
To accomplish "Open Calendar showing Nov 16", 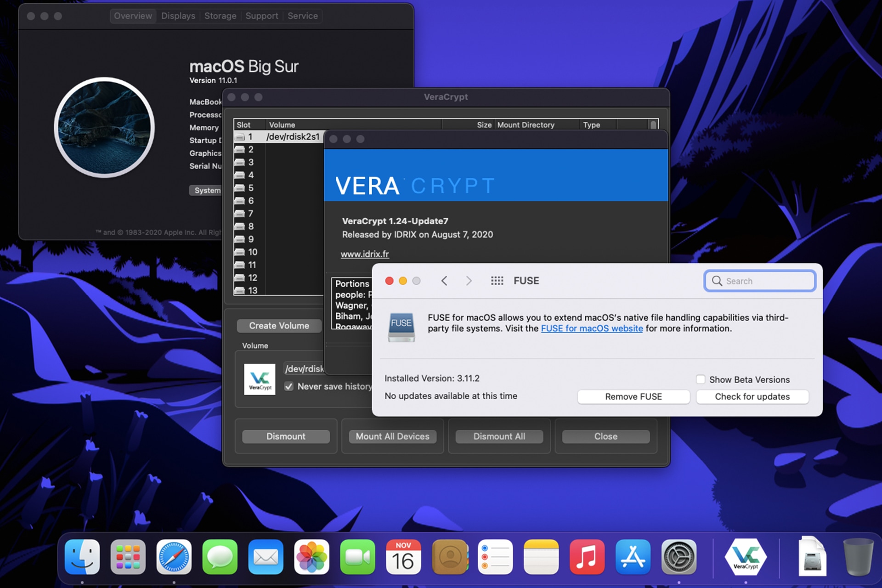I will click(x=403, y=557).
